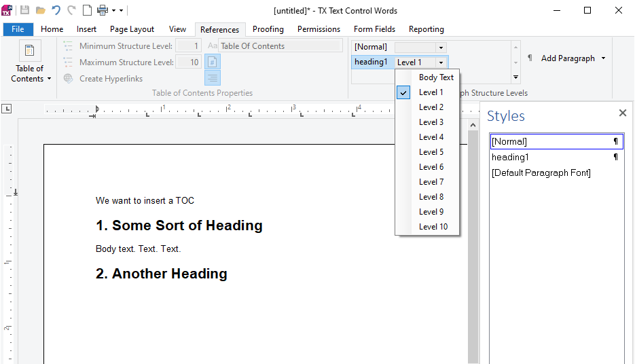Click the ruler tab type selector icon

pos(7,109)
